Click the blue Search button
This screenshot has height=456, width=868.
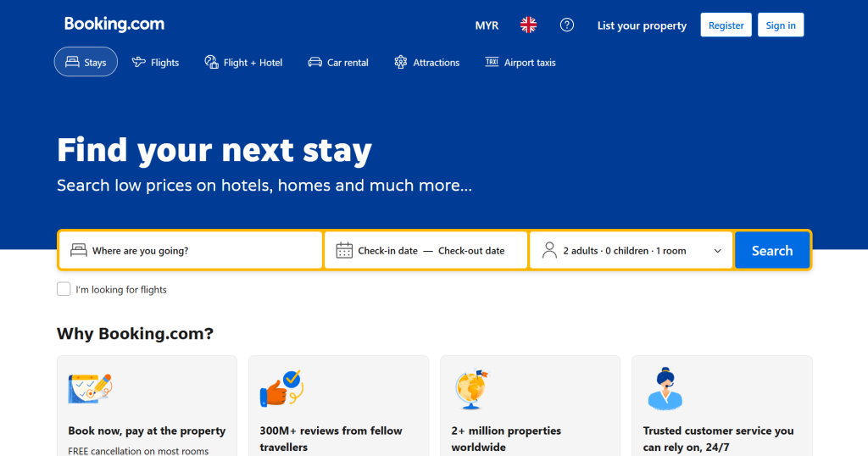pos(771,251)
